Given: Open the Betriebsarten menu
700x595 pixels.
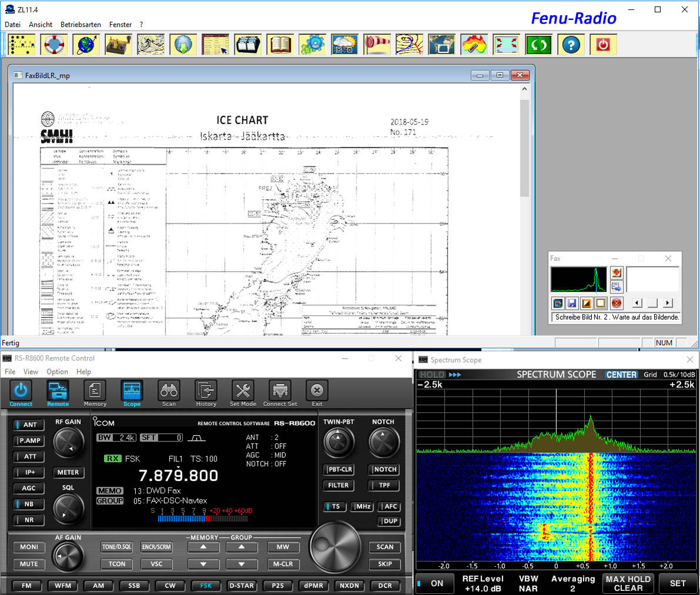Looking at the screenshot, I should [81, 25].
